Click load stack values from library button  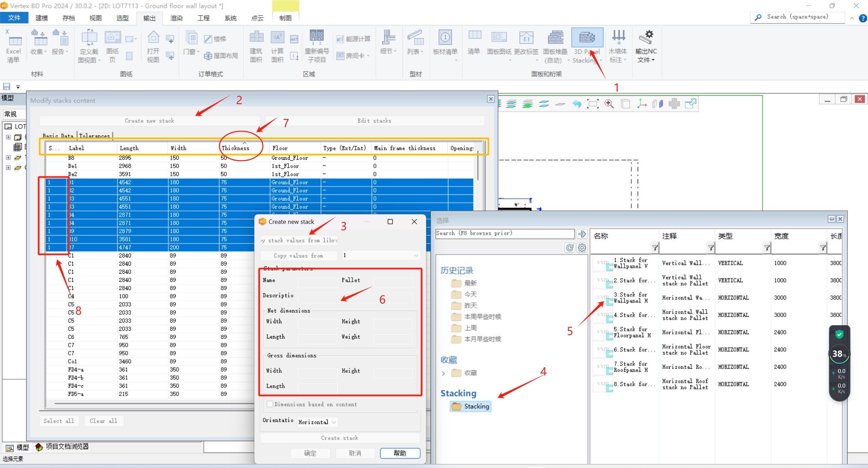299,240
